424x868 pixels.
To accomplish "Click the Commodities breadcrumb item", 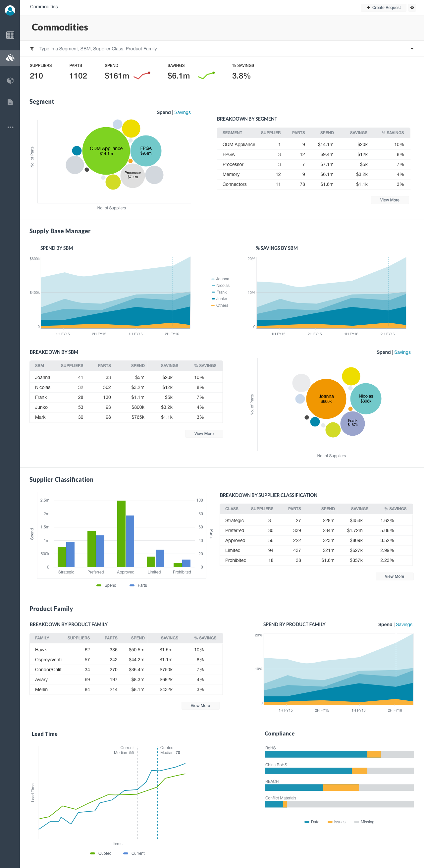I will coord(44,7).
